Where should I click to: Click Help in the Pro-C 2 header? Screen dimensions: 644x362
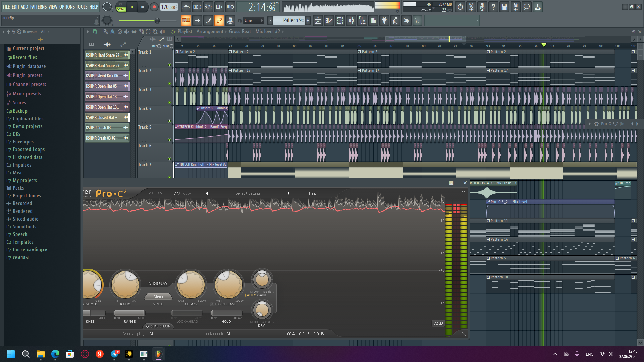pyautogui.click(x=312, y=193)
